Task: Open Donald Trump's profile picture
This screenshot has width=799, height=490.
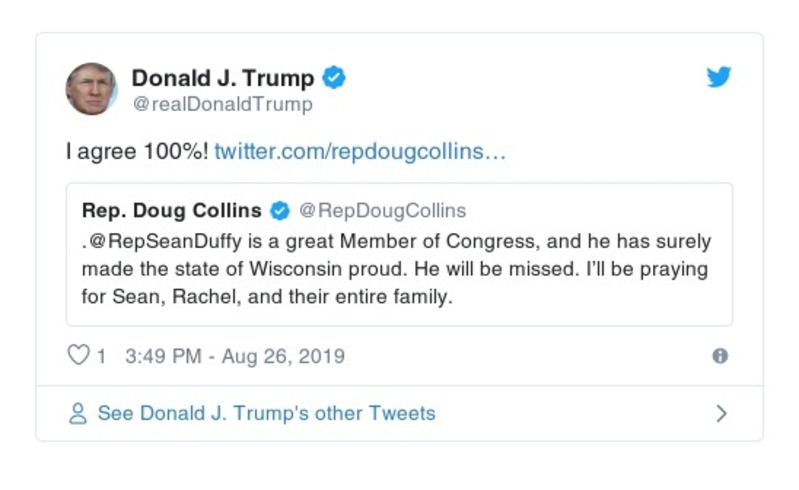Action: tap(92, 89)
